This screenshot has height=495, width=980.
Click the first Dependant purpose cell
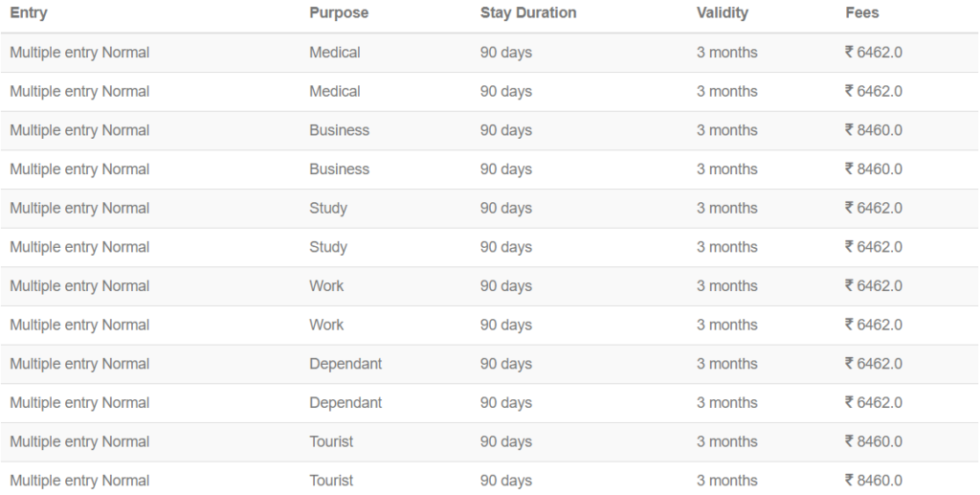click(345, 364)
